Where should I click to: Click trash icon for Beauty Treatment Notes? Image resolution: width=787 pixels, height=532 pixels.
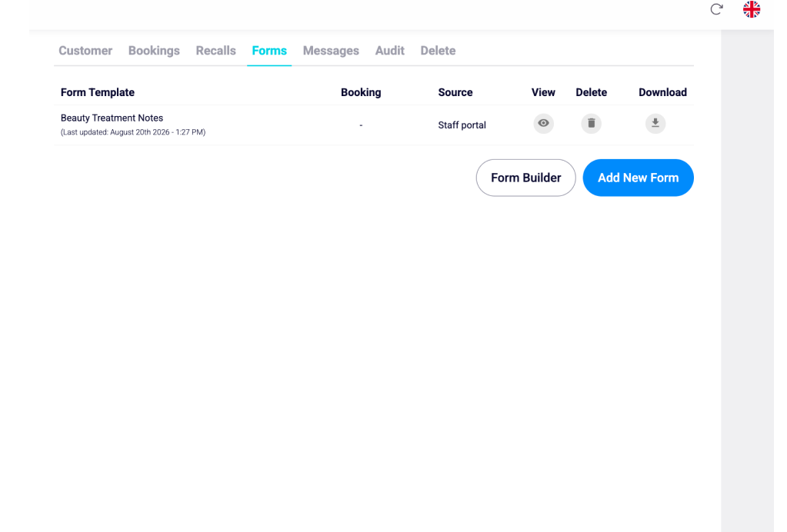coord(592,123)
